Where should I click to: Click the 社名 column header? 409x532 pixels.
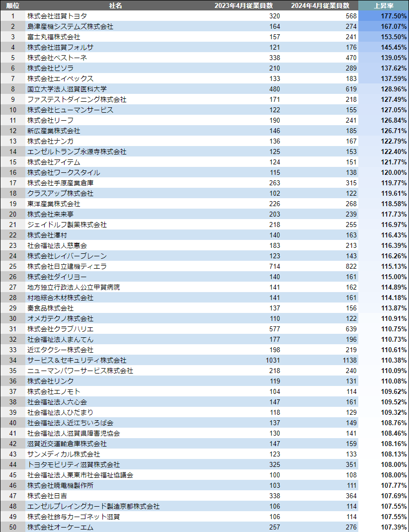click(x=116, y=5)
